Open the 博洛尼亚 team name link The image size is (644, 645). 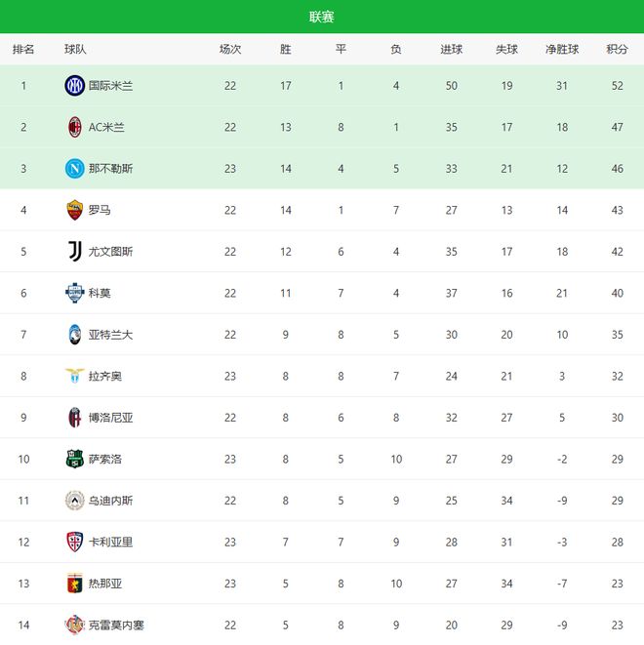click(x=110, y=418)
